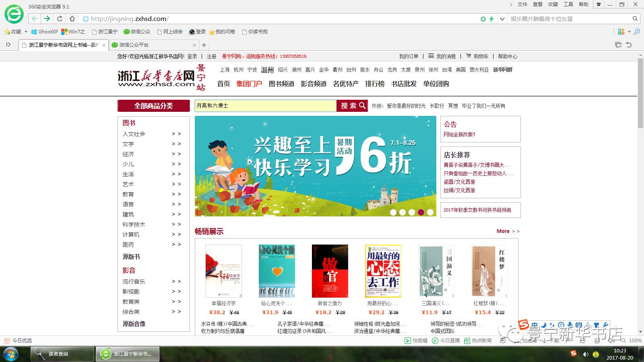
Task: Open 热点新闻 in the status bar
Action: pos(478,340)
